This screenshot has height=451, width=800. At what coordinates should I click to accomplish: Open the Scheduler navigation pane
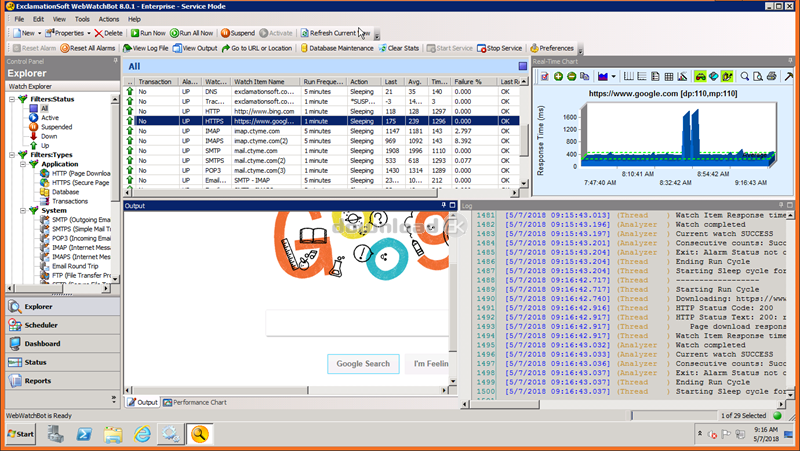(63, 325)
